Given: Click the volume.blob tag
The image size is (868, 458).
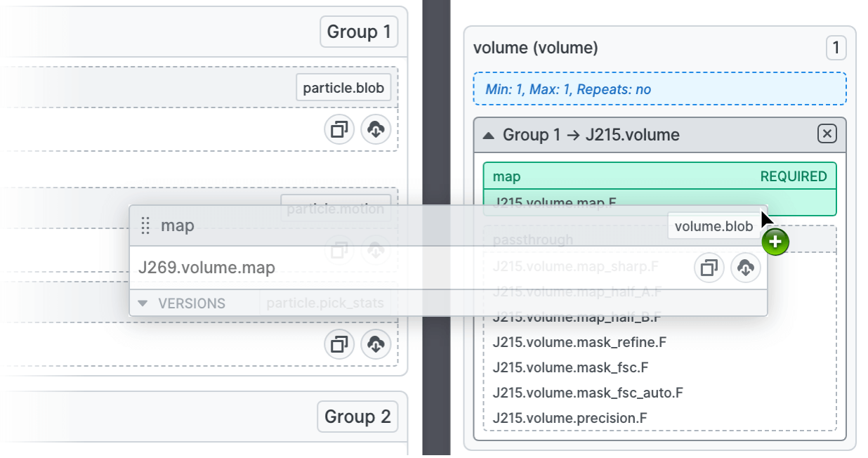Looking at the screenshot, I should tap(714, 226).
